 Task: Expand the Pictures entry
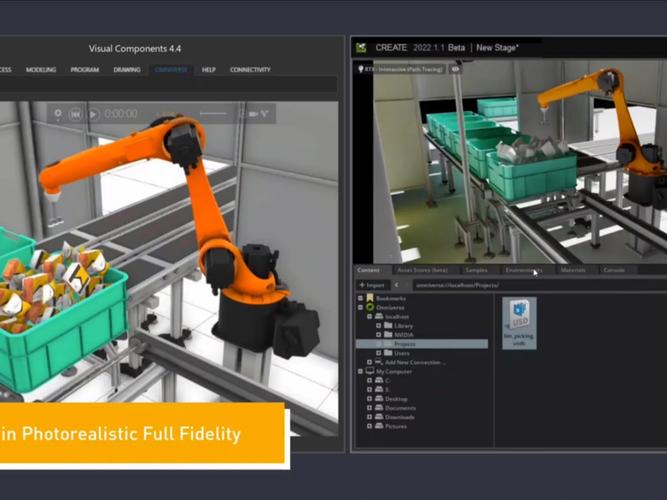[369, 426]
